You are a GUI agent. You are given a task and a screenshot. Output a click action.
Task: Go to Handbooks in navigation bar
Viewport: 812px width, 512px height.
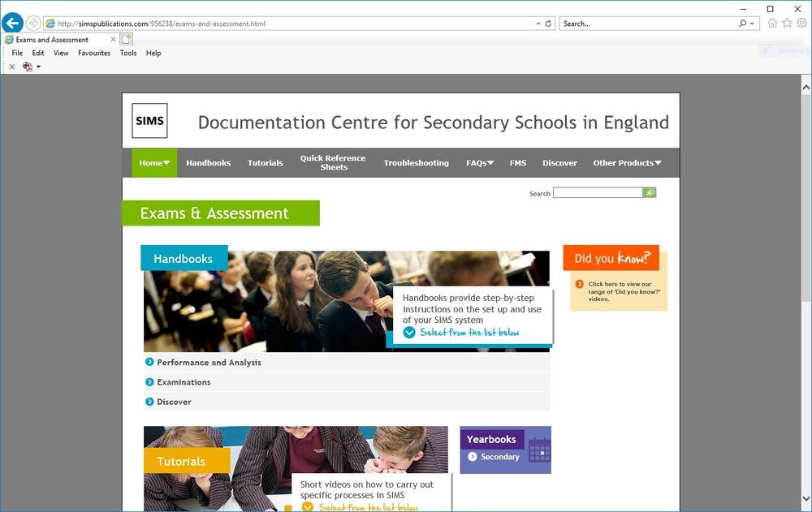208,162
